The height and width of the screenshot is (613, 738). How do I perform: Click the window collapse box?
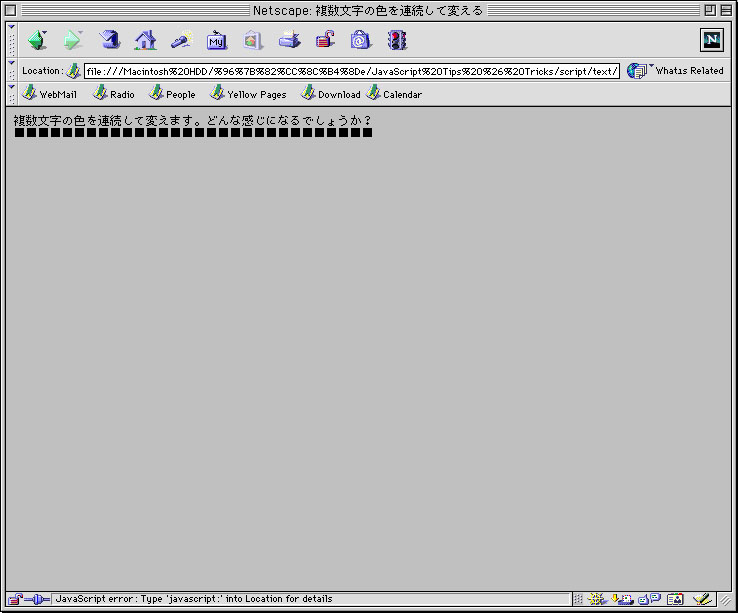726,10
